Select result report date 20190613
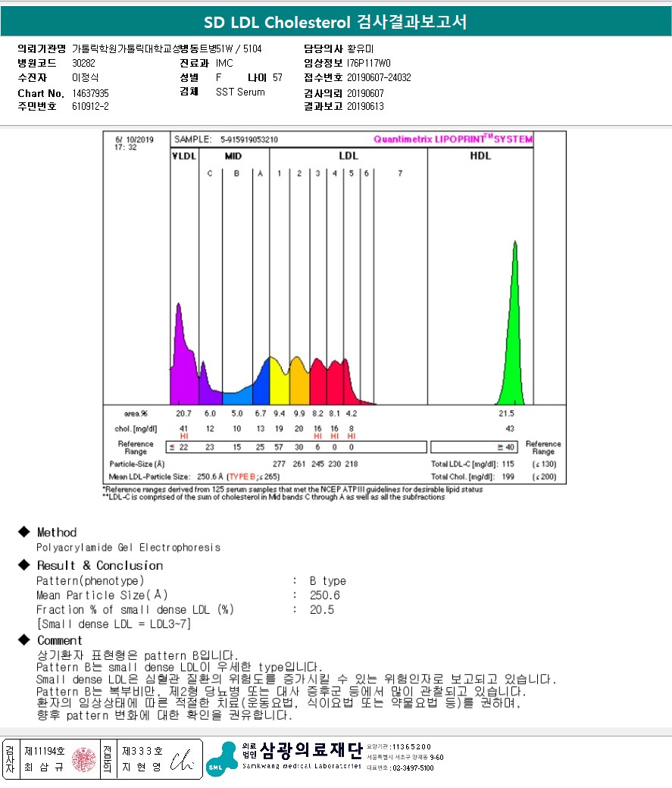This screenshot has height=788, width=672. click(x=365, y=107)
